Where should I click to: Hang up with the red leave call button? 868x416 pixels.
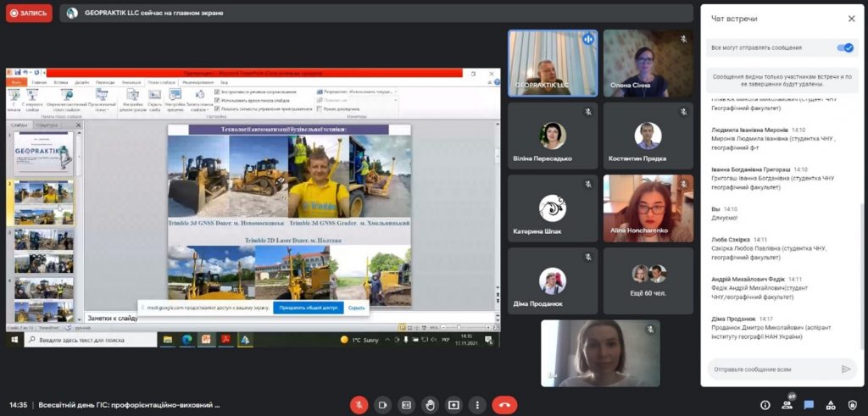click(x=504, y=405)
